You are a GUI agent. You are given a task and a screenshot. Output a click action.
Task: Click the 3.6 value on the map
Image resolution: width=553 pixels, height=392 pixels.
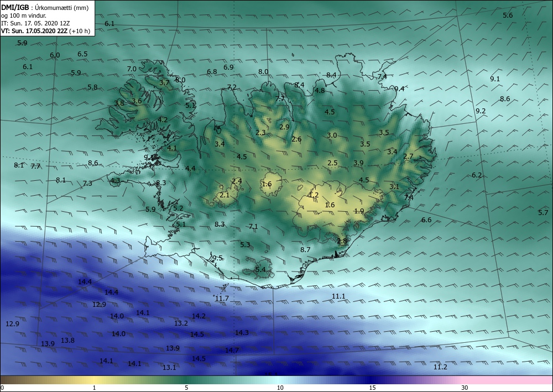pyautogui.click(x=137, y=101)
